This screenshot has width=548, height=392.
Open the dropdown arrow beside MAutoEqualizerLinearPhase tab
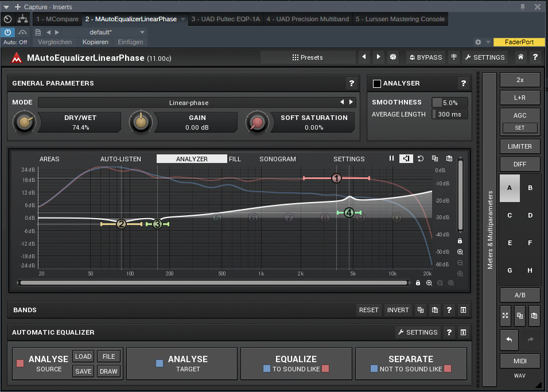tap(182, 20)
